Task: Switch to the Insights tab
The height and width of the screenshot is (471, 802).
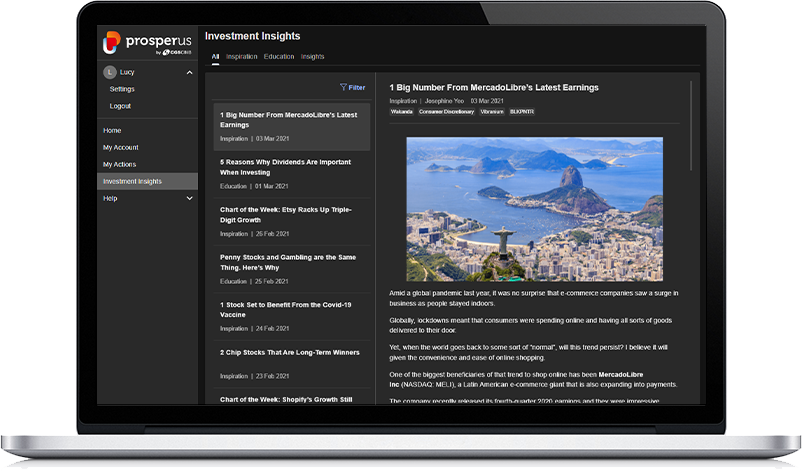Action: [313, 57]
